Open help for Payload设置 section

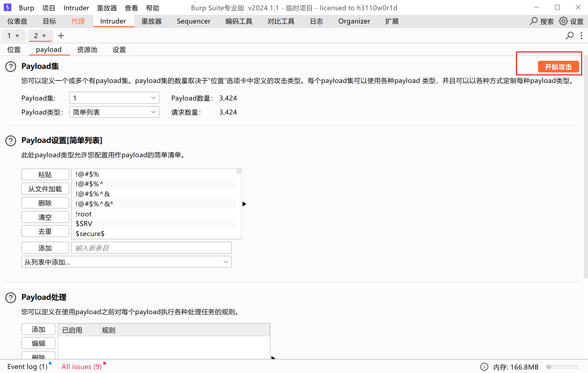[11, 140]
